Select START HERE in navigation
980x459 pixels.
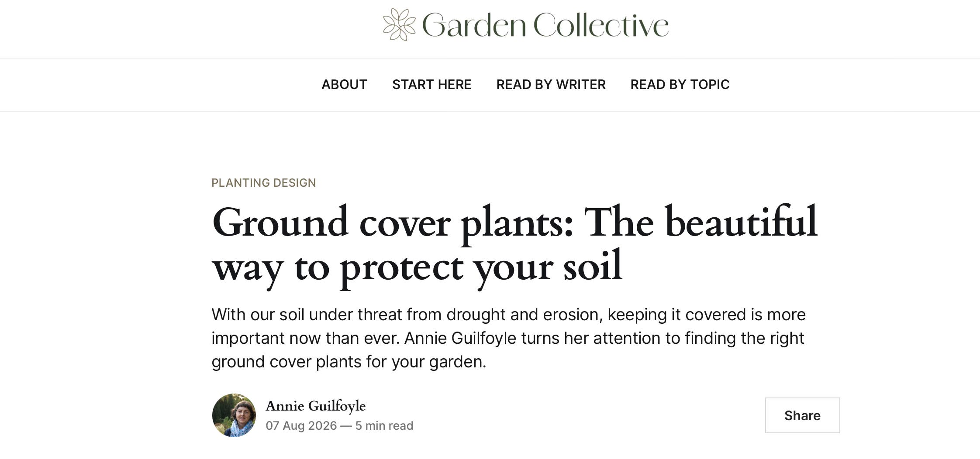click(431, 84)
